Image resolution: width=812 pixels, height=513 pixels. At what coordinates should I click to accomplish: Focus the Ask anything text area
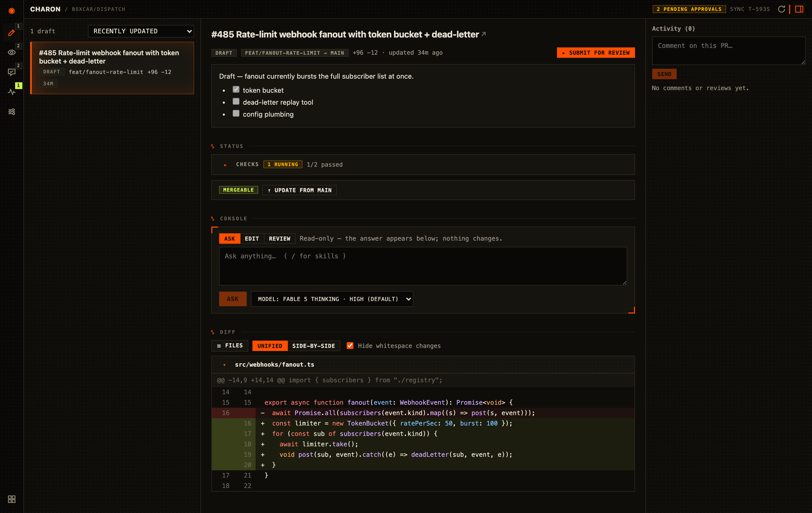pyautogui.click(x=423, y=266)
